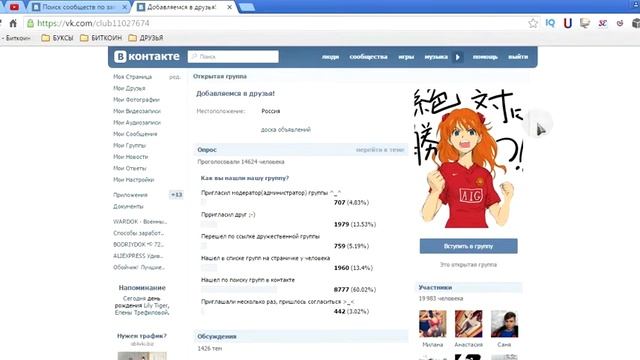Open Мои Фотографии in the sidebar
This screenshot has height=360, width=640.
[136, 100]
